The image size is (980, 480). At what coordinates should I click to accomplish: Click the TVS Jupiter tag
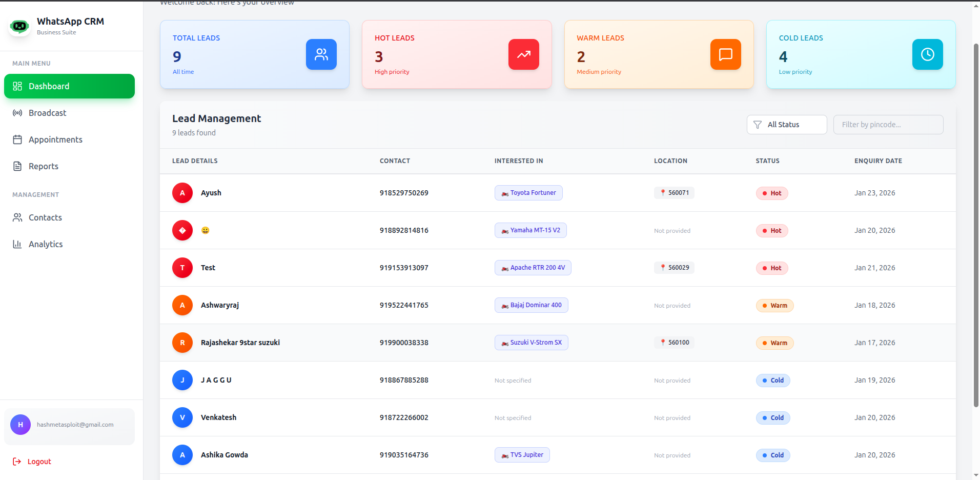522,455
